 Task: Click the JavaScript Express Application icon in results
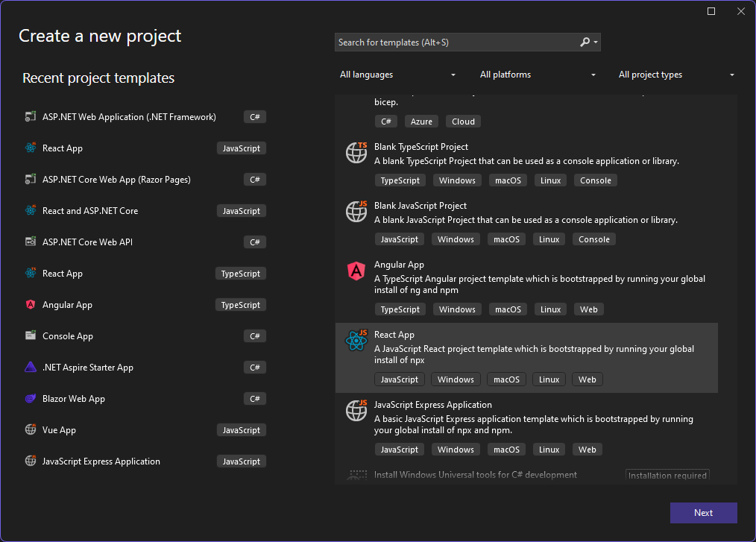click(356, 410)
